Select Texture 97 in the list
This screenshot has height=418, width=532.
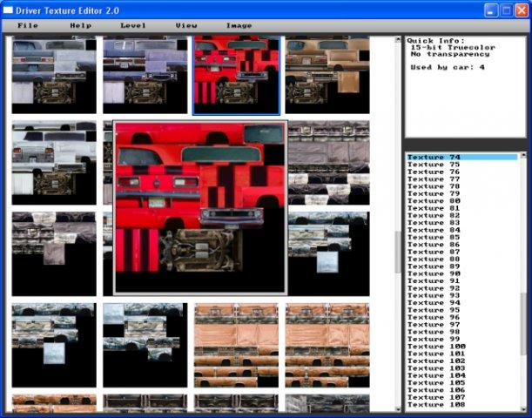point(462,325)
